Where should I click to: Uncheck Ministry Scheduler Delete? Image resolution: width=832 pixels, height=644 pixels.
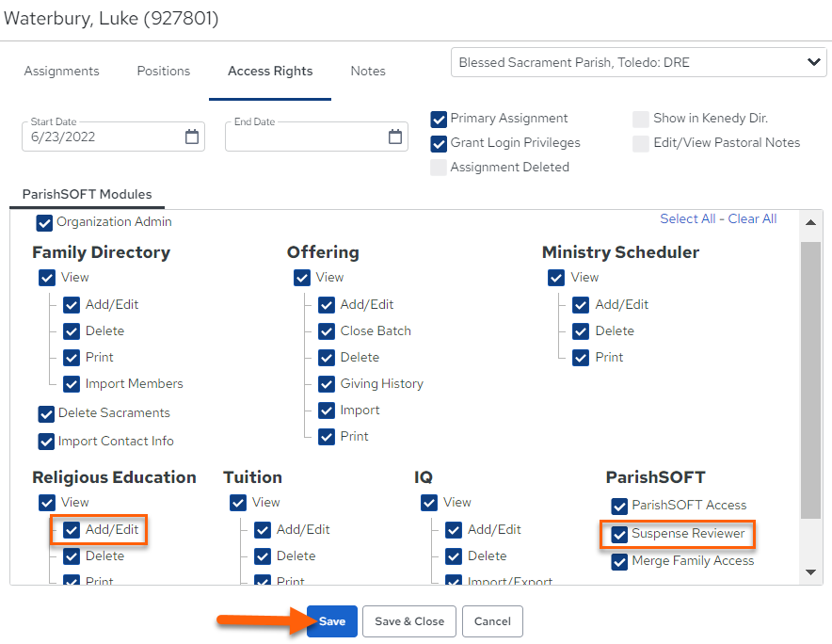581,331
